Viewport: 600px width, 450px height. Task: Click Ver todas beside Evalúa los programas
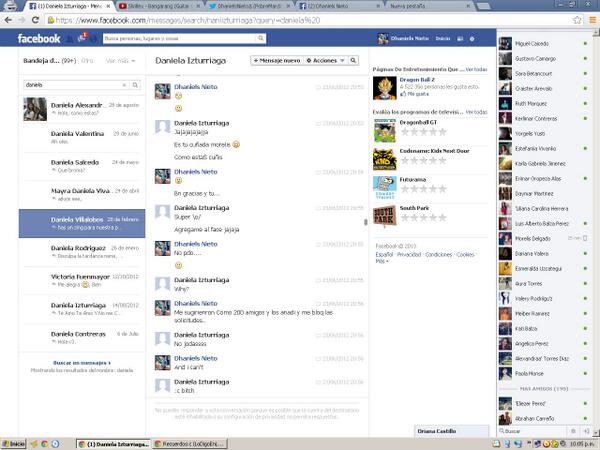pos(476,112)
